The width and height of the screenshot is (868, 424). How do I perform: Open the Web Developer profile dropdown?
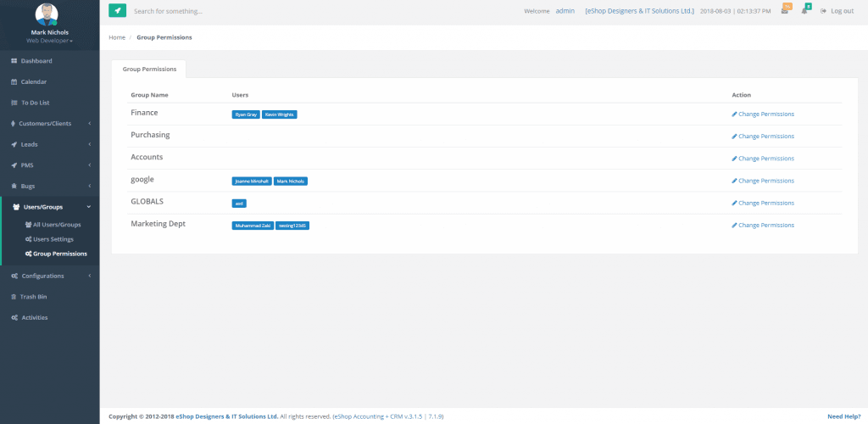pyautogui.click(x=49, y=41)
